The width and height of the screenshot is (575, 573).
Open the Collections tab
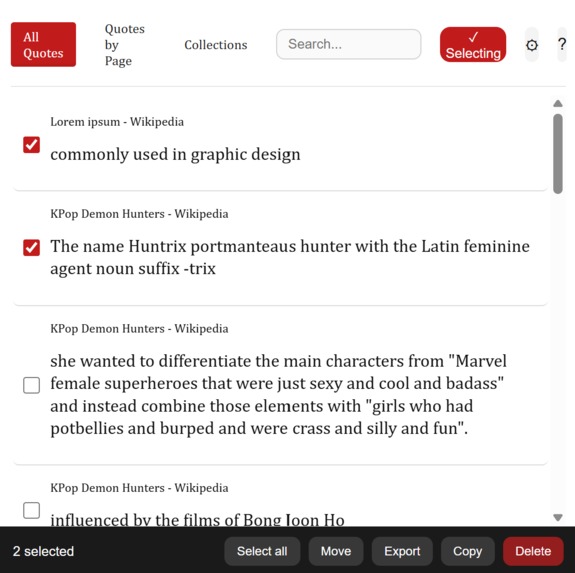pos(216,45)
